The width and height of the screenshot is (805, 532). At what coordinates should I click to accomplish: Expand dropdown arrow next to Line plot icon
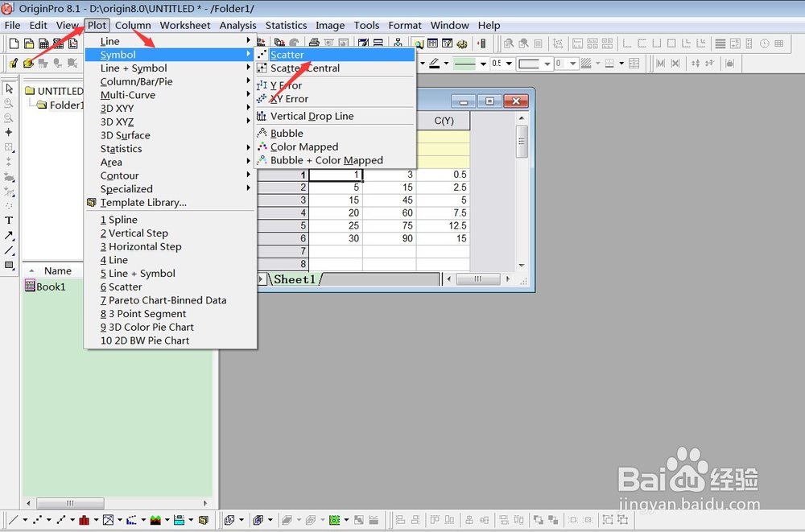tap(25, 520)
